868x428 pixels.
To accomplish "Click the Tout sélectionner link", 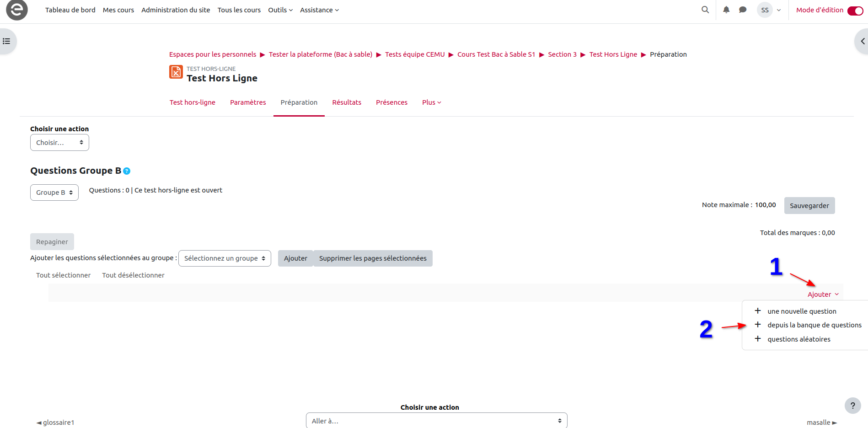I will click(64, 275).
